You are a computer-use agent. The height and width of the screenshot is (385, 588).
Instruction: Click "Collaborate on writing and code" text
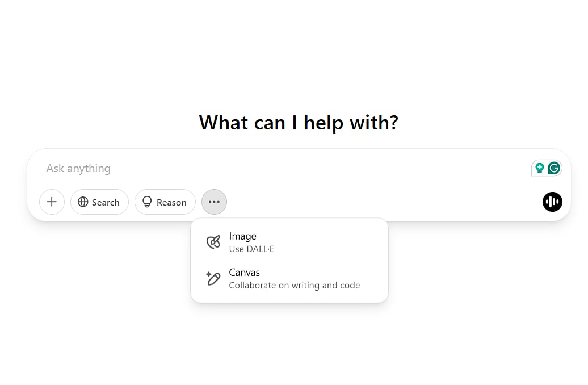click(x=294, y=285)
